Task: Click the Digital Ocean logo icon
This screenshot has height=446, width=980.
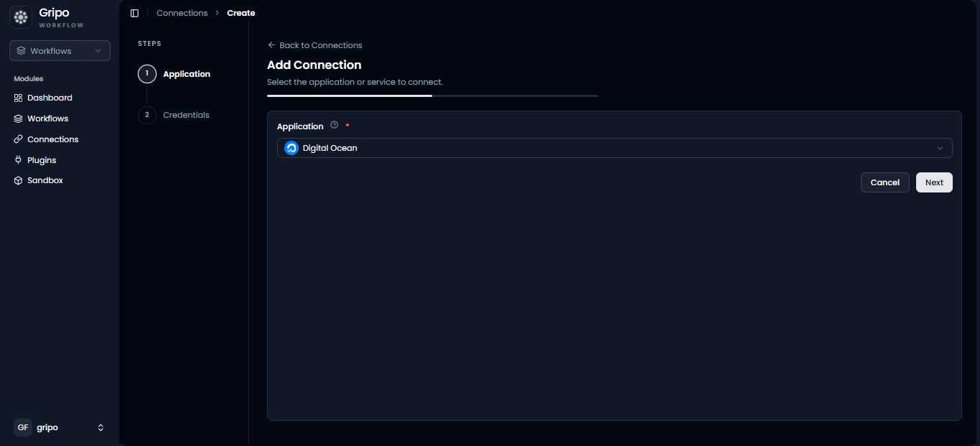Action: (291, 148)
